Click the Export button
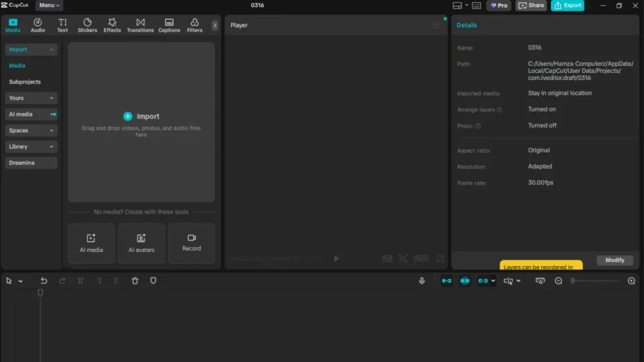644x362 pixels. click(x=567, y=5)
